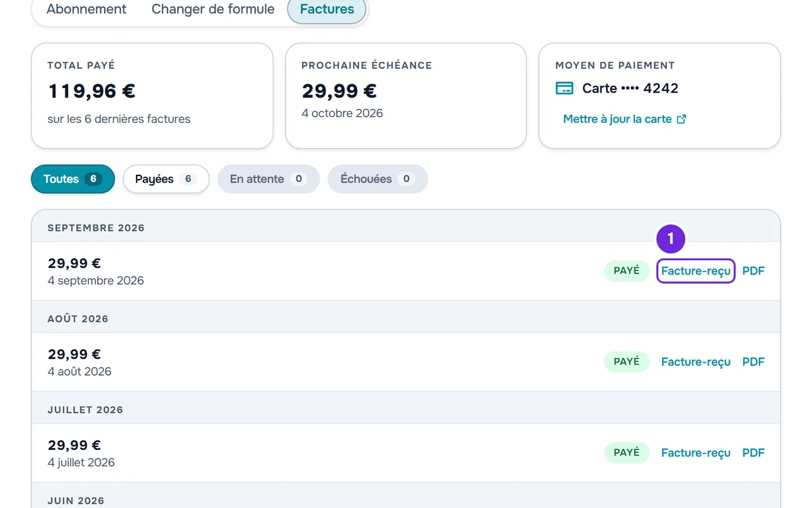This screenshot has height=508, width=812.
Task: Switch to Changer de formule tab
Action: tap(213, 9)
